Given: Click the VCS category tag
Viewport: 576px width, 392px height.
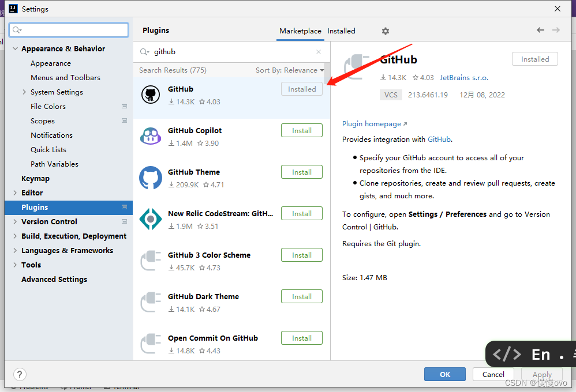Looking at the screenshot, I should coord(391,95).
